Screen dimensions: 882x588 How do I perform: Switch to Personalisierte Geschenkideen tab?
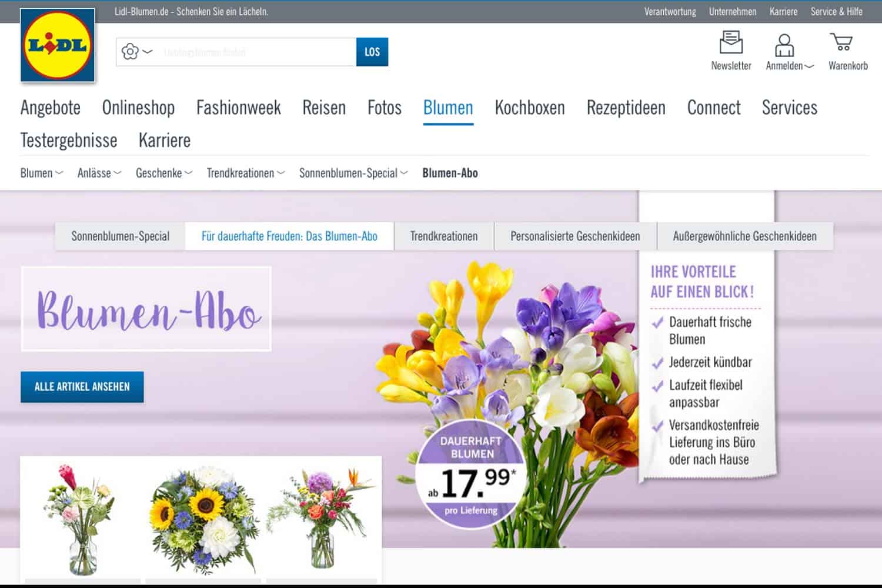point(575,236)
